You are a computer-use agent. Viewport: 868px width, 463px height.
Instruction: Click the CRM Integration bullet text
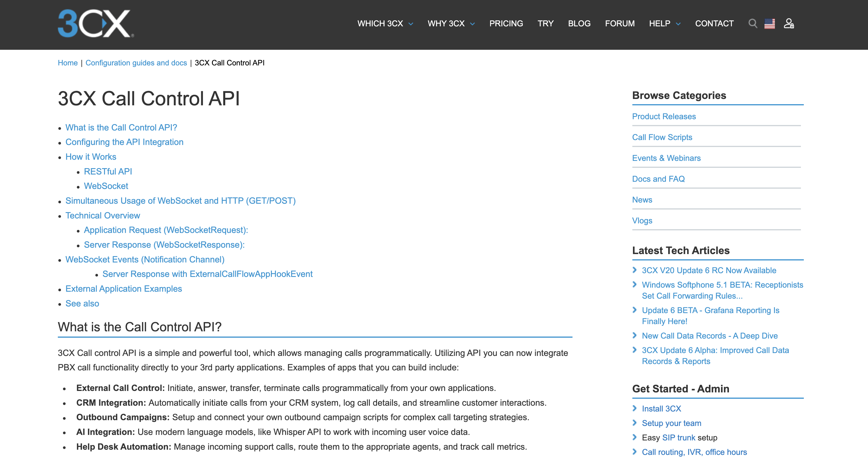(x=311, y=403)
